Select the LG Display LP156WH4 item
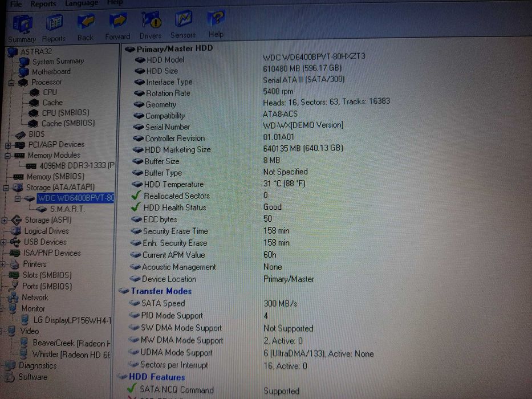 (x=72, y=320)
